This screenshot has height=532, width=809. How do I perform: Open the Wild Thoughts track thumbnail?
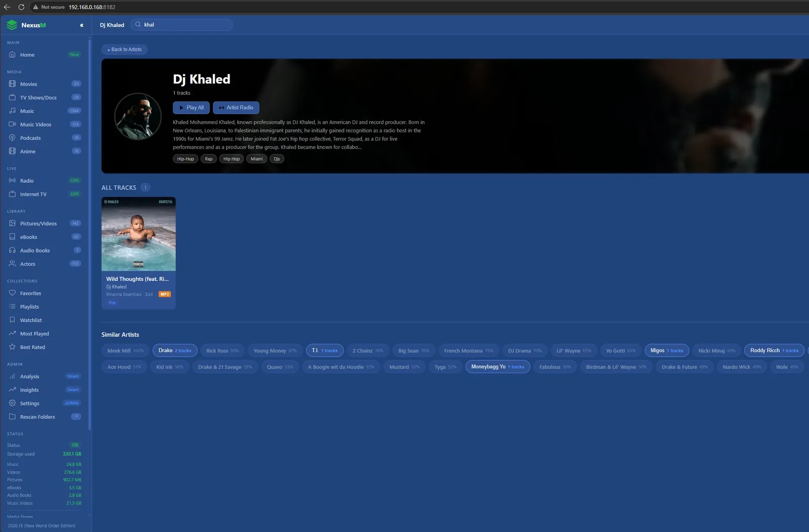click(x=139, y=234)
